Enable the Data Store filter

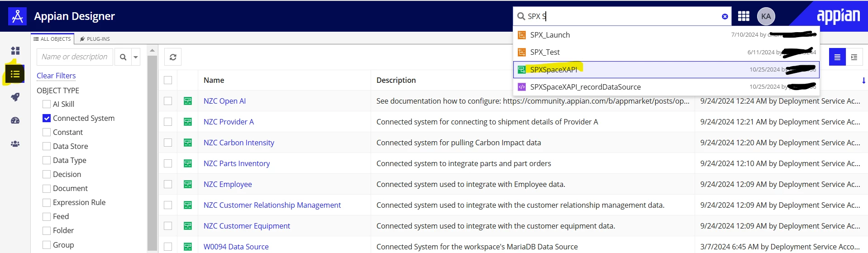(x=47, y=146)
